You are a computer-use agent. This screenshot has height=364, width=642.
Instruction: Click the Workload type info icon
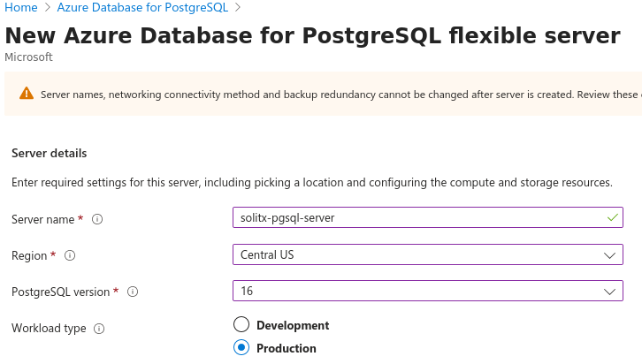tap(99, 329)
